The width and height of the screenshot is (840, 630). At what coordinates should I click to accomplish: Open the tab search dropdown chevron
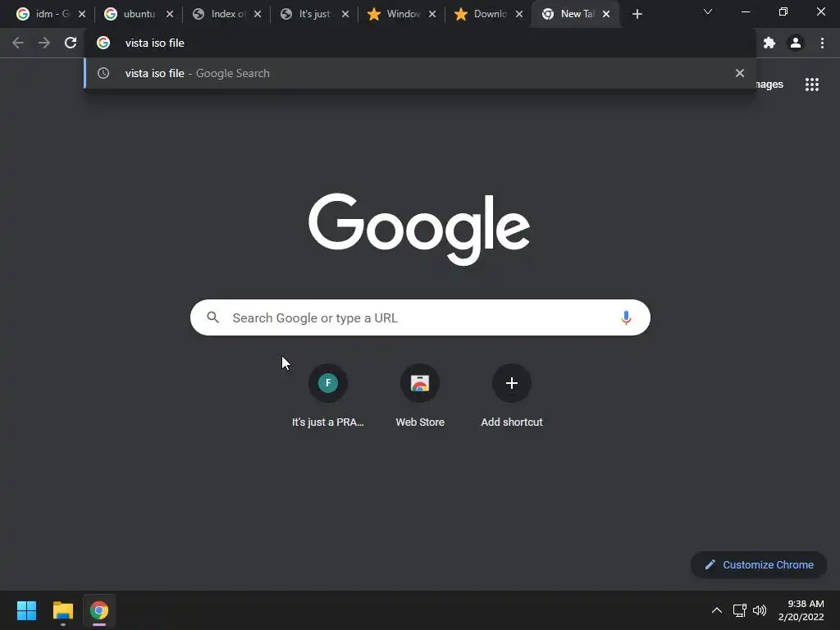[708, 11]
